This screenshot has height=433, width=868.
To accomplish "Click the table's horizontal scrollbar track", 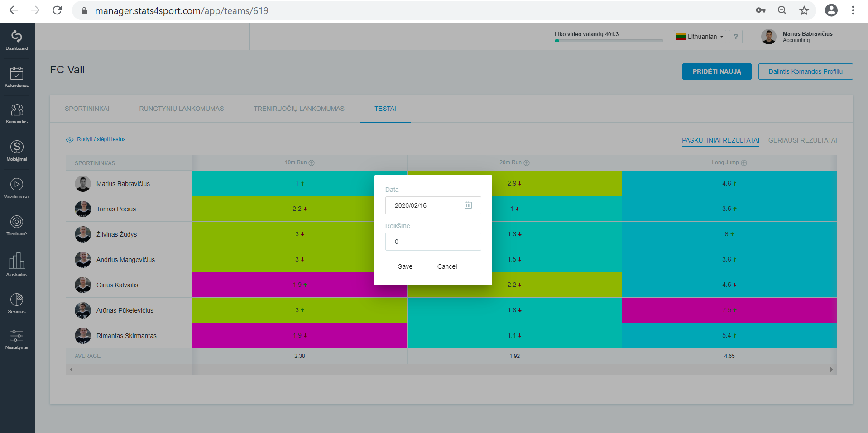I will tap(451, 370).
